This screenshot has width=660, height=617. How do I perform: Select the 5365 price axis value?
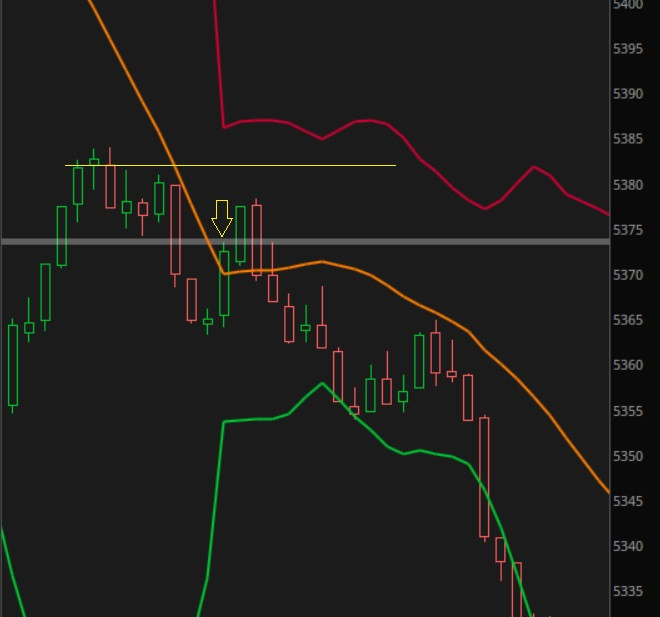click(628, 320)
